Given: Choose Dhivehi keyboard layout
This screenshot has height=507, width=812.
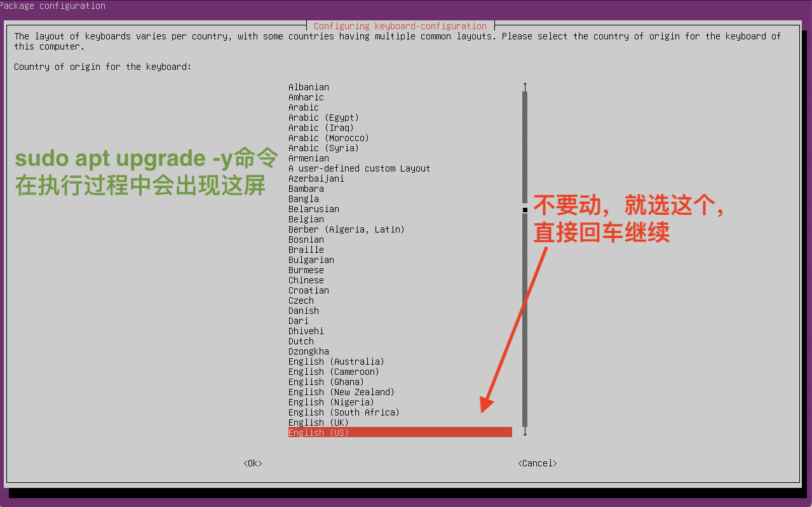Looking at the screenshot, I should 306,331.
